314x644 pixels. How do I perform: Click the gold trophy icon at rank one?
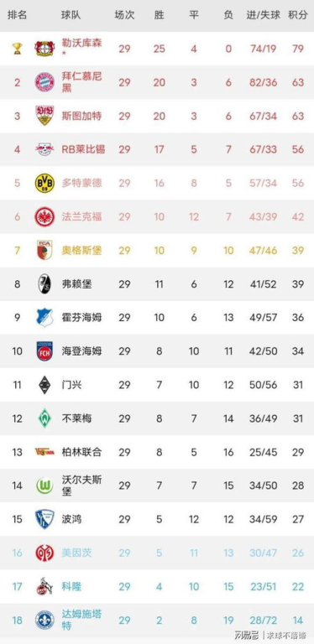click(17, 49)
